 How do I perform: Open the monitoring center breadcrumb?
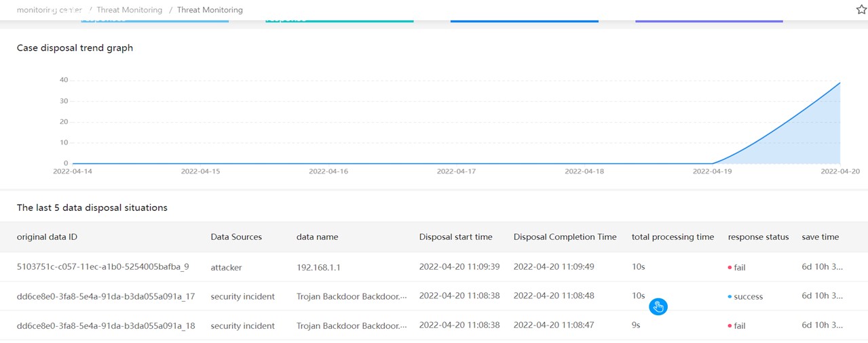pyautogui.click(x=49, y=10)
